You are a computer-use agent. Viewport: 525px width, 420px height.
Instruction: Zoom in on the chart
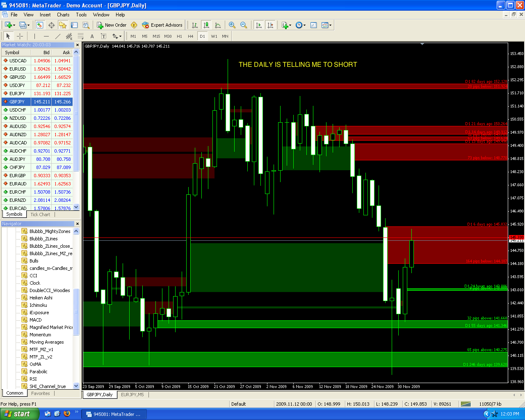coord(232,25)
